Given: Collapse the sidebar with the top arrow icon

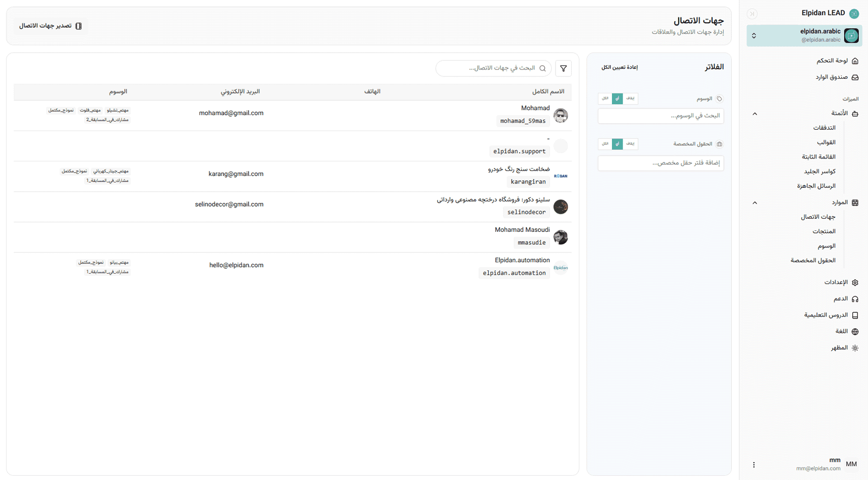Looking at the screenshot, I should tap(752, 14).
